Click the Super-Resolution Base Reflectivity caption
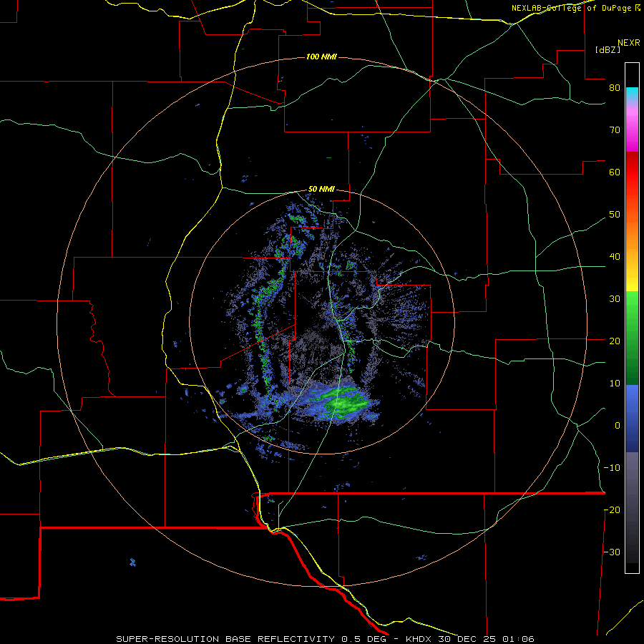This screenshot has height=644, width=644. (326, 639)
